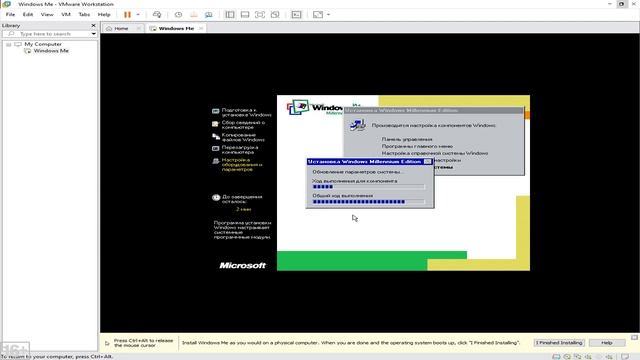This screenshot has height=360, width=640.
Task: Click the setup icon in background dialog
Action: click(358, 125)
